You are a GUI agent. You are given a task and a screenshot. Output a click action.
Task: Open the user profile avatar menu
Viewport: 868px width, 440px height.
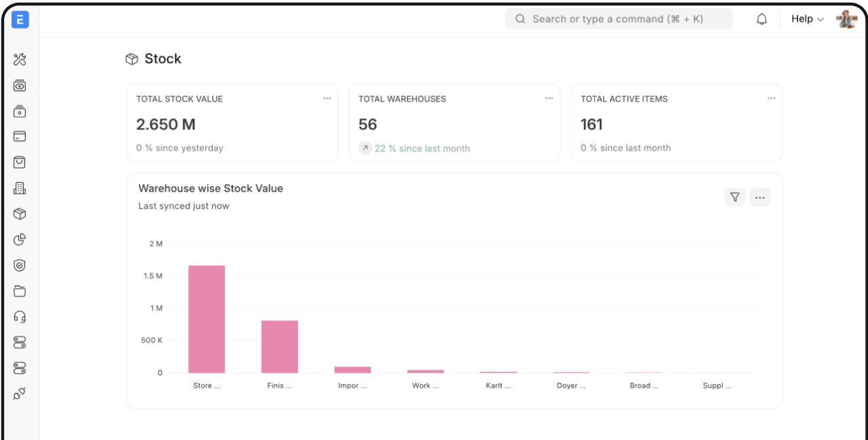pos(846,20)
